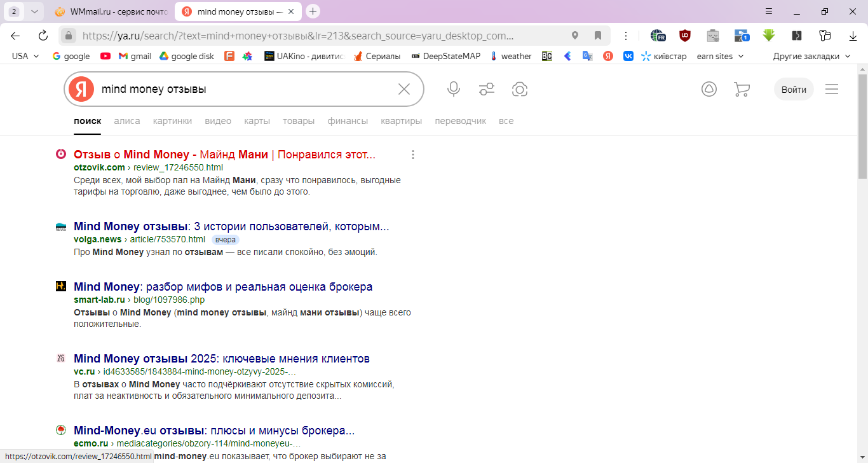The height and width of the screenshot is (463, 868).
Task: Open the browser extensions puzzle icon
Action: coord(825,36)
